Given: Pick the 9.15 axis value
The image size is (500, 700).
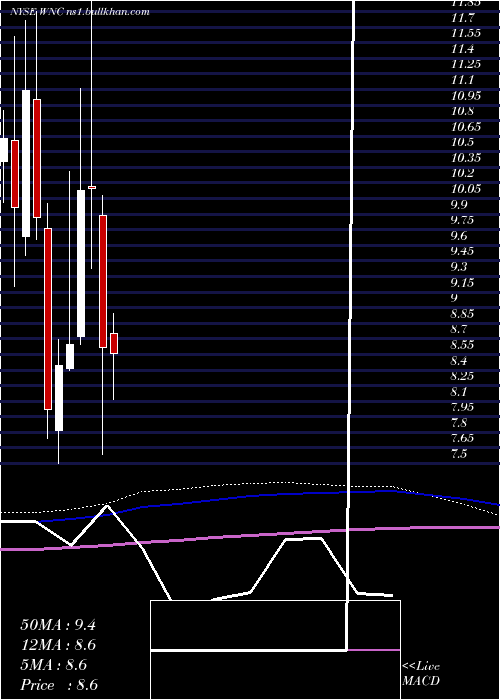Looking at the screenshot, I should click(x=462, y=283).
